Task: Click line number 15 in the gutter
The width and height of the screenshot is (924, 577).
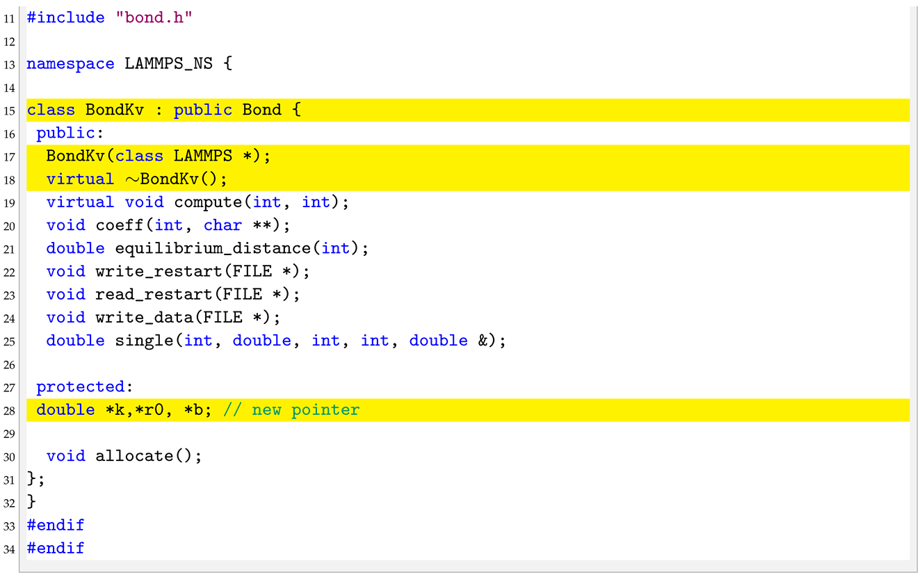Action: point(9,111)
